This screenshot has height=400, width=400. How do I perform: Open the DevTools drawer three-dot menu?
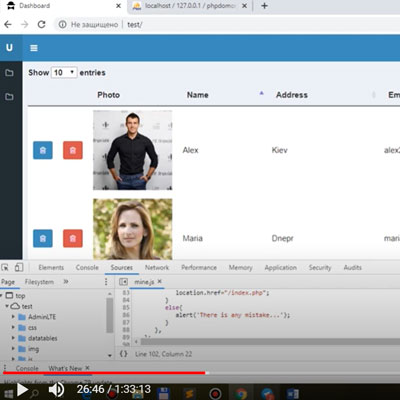point(5,368)
